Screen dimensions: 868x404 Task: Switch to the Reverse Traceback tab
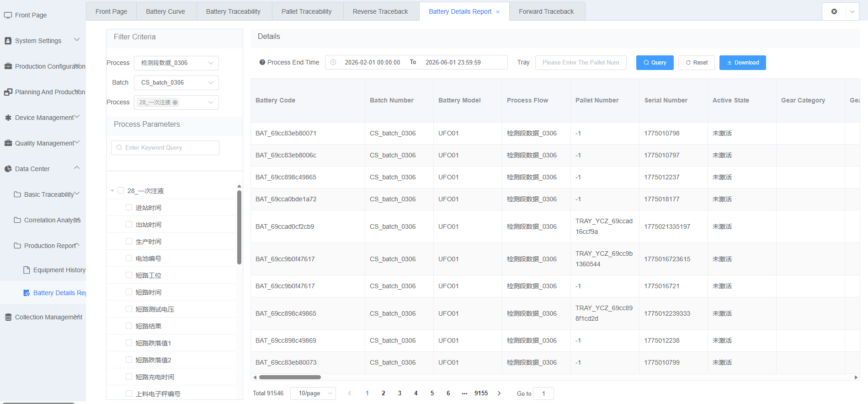coord(380,11)
